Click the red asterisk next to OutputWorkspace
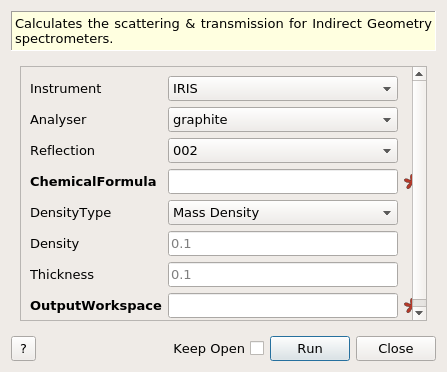This screenshot has height=372, width=447. pos(408,306)
